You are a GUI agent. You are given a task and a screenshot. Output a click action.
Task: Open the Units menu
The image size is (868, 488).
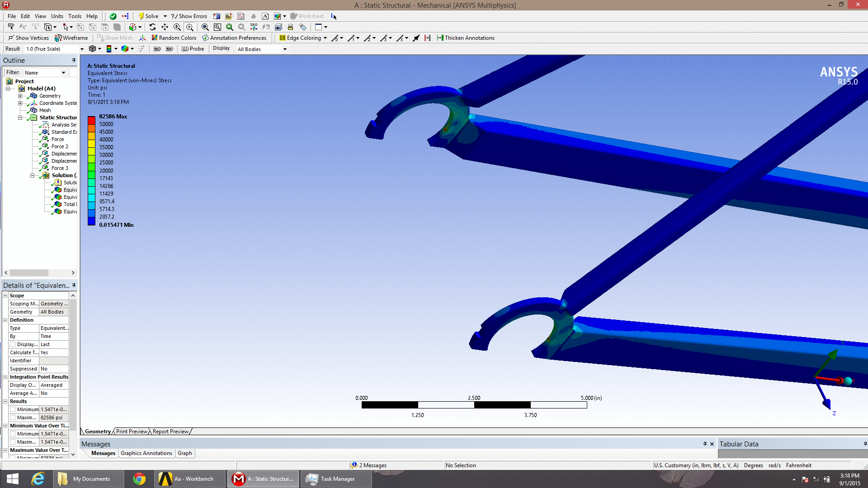(x=57, y=16)
